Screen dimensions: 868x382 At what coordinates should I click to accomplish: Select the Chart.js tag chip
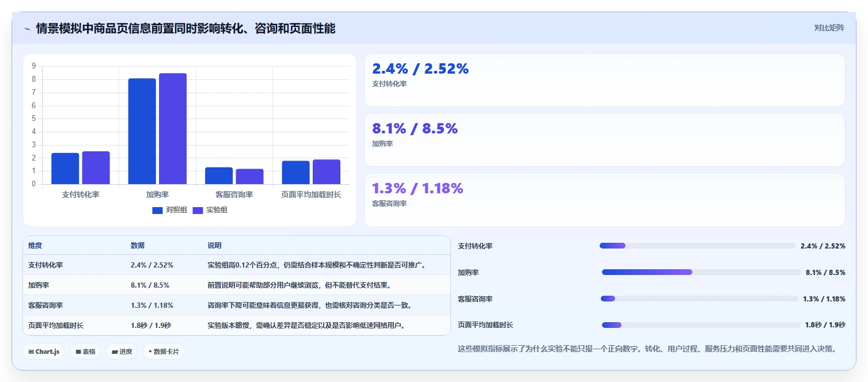coord(44,352)
